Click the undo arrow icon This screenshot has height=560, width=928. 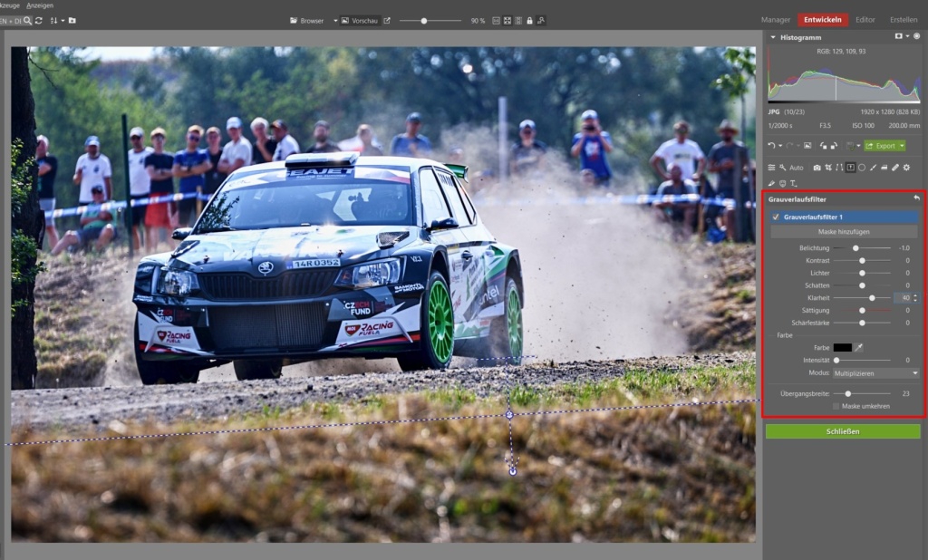click(x=771, y=146)
